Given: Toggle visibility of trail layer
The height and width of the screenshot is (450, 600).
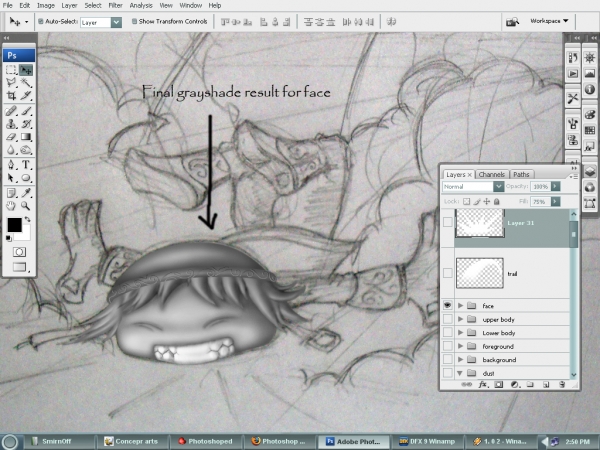Looking at the screenshot, I should tap(447, 273).
